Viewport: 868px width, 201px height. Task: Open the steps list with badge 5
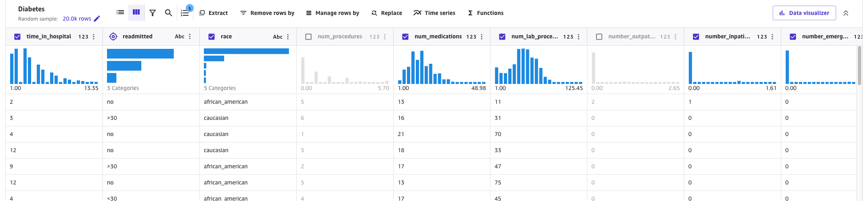tap(185, 13)
